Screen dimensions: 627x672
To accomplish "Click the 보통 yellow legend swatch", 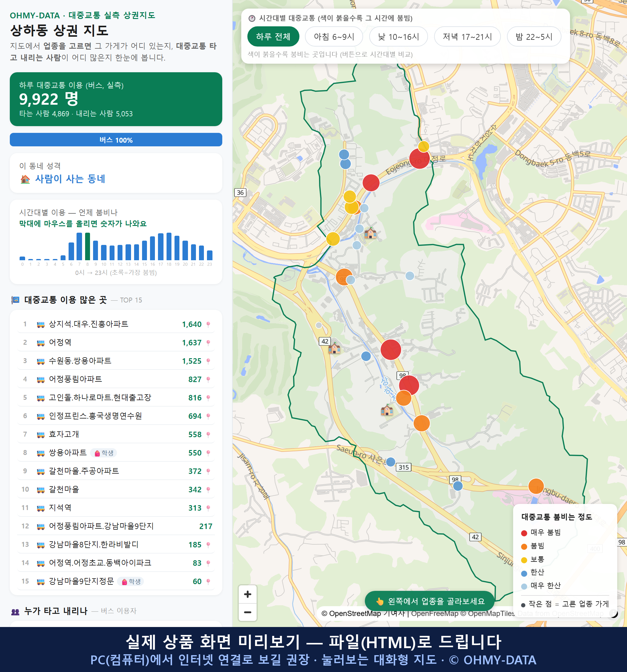I will pyautogui.click(x=524, y=560).
